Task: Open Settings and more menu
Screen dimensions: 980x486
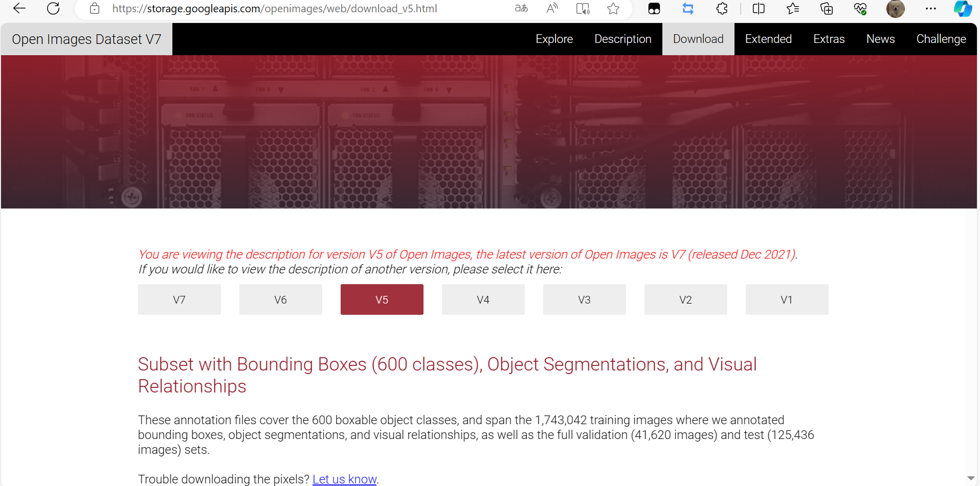Action: point(931,8)
